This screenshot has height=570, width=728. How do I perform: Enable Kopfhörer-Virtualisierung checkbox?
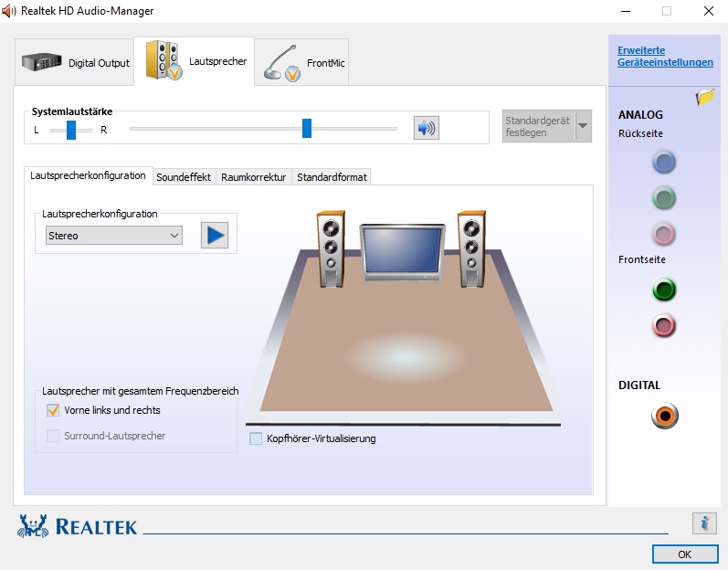(256, 438)
